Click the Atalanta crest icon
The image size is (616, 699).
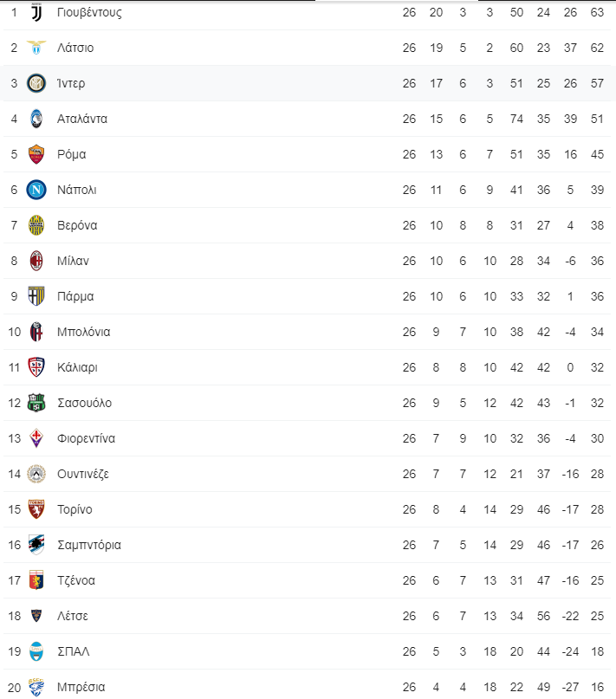36,119
